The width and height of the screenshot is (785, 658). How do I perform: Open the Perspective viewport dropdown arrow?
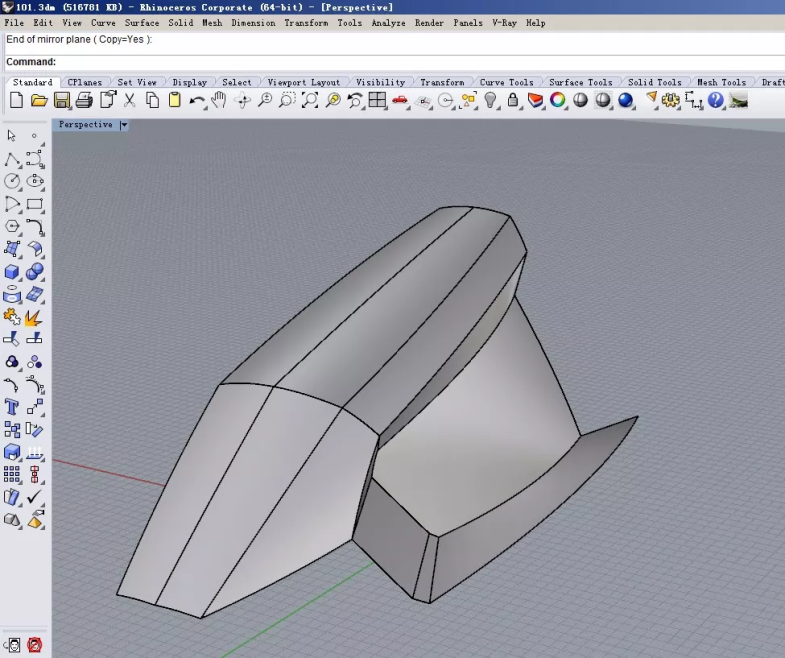coord(124,125)
